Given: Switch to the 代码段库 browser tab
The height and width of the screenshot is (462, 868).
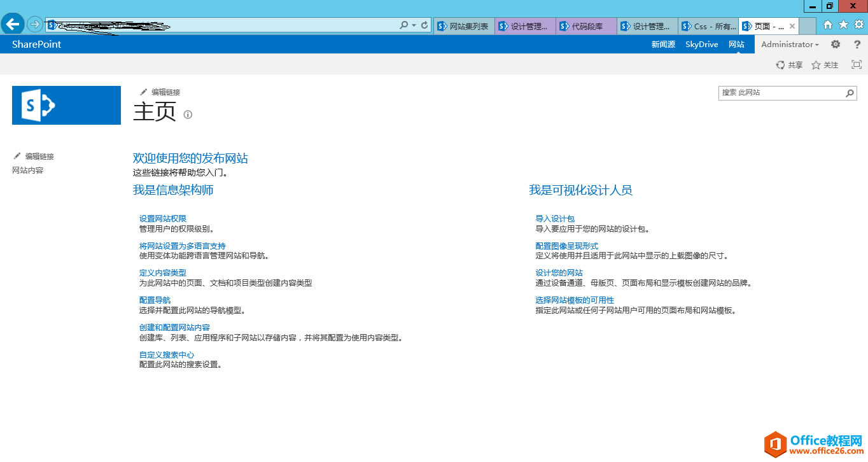Looking at the screenshot, I should [x=585, y=26].
